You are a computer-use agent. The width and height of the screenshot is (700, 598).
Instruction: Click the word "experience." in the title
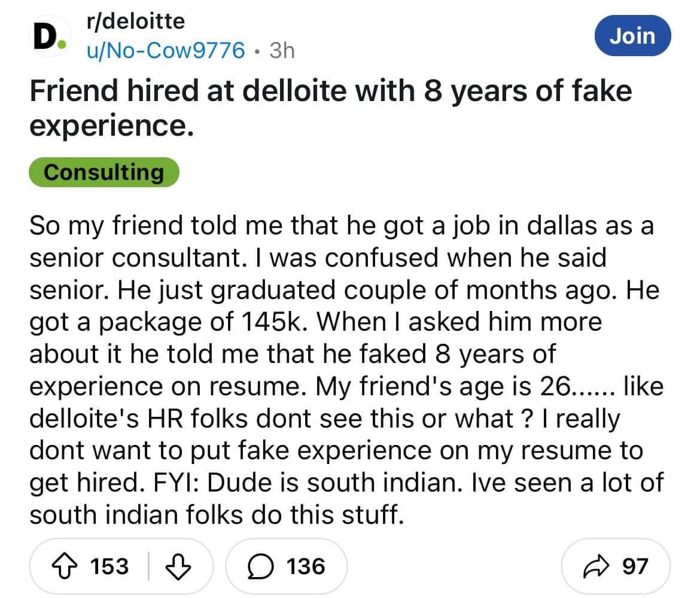pos(111,126)
